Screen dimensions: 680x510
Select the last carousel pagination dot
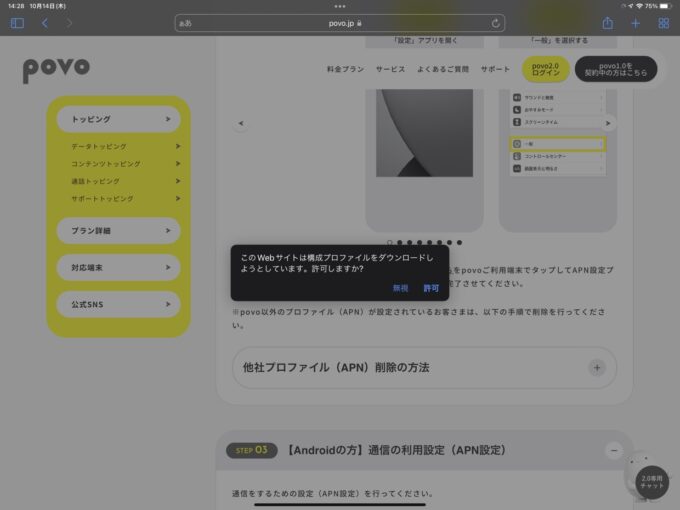459,242
